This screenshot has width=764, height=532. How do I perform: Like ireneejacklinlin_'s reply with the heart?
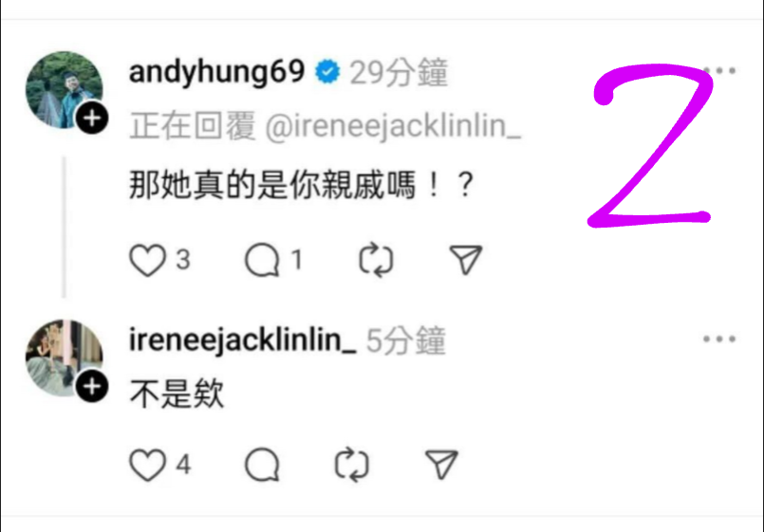pyautogui.click(x=147, y=465)
